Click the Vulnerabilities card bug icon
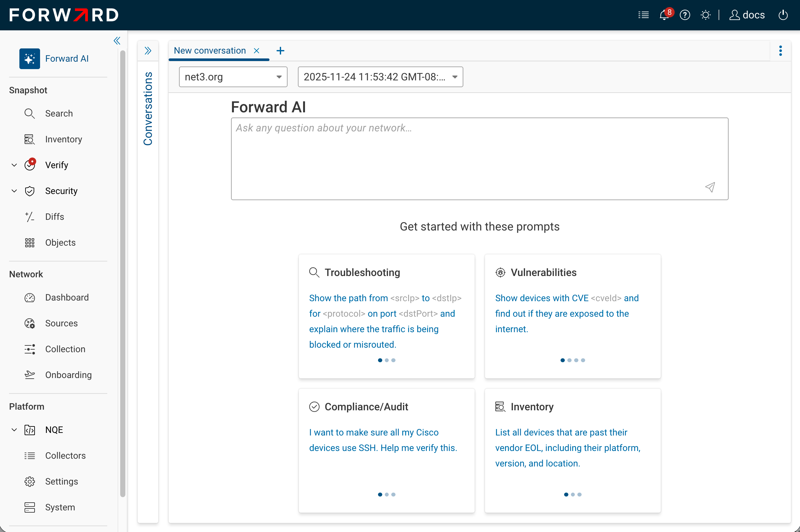This screenshot has width=800, height=532. (500, 272)
